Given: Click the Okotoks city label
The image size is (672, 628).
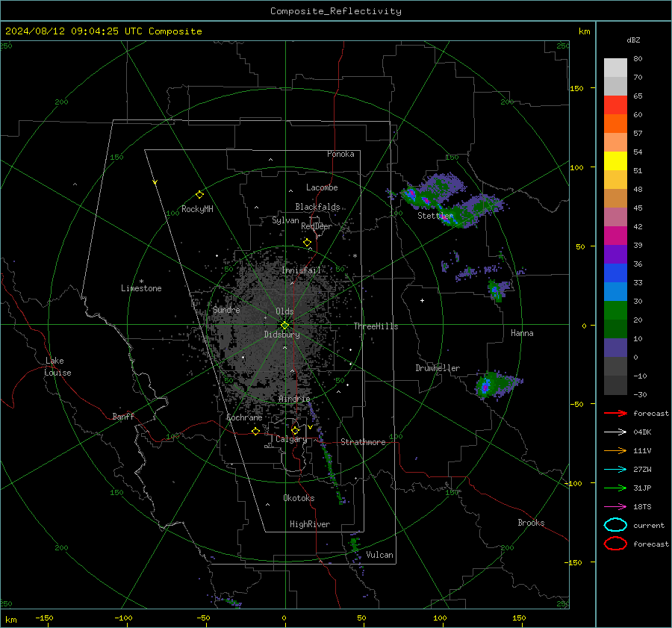Looking at the screenshot, I should tap(299, 498).
